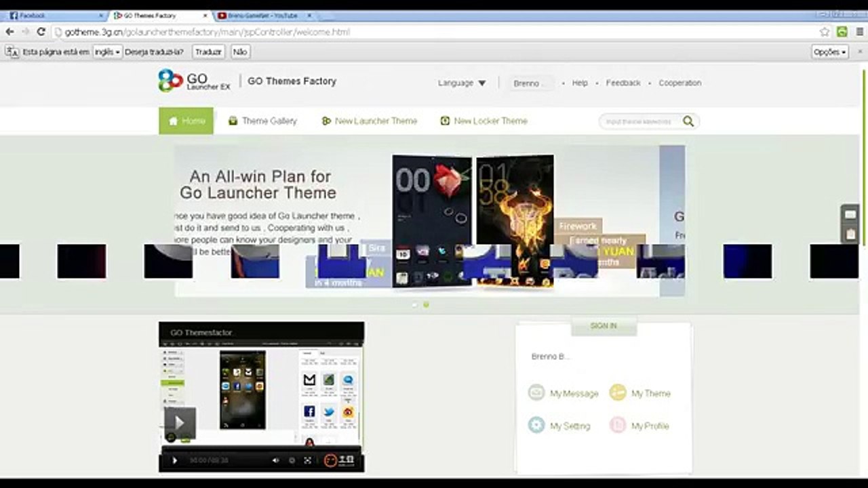Click the rose phone theme preview image
This screenshot has width=868, height=488.
click(432, 220)
